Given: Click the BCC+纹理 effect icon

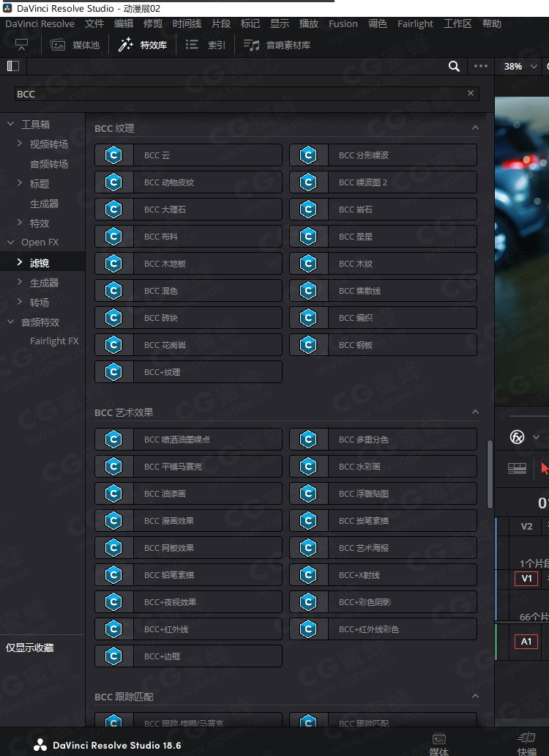Looking at the screenshot, I should [x=113, y=371].
